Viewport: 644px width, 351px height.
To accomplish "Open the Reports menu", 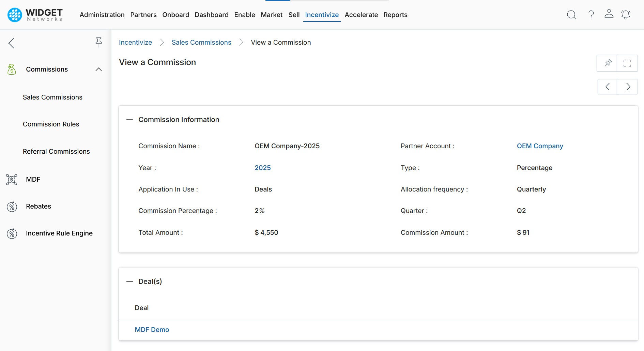I will pyautogui.click(x=395, y=15).
